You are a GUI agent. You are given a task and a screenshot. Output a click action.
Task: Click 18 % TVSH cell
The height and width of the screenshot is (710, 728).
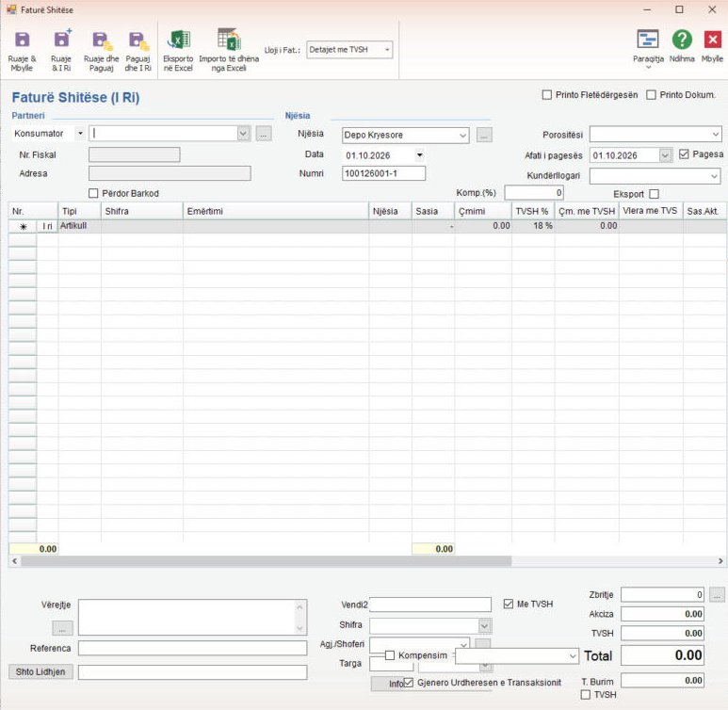[533, 226]
